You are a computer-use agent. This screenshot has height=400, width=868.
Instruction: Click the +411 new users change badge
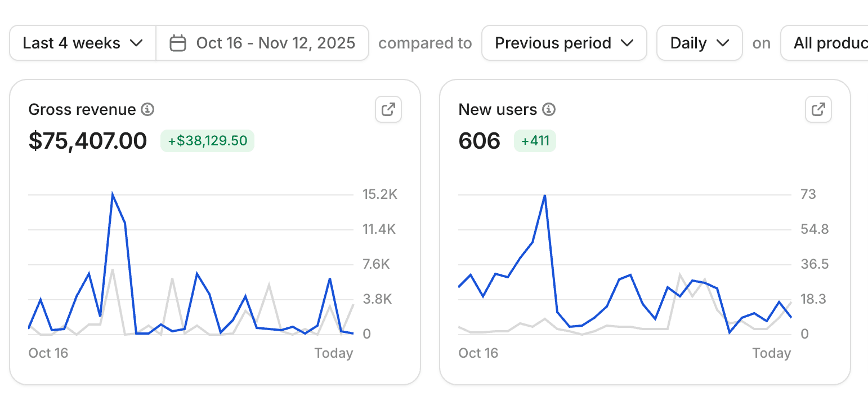[x=535, y=141]
